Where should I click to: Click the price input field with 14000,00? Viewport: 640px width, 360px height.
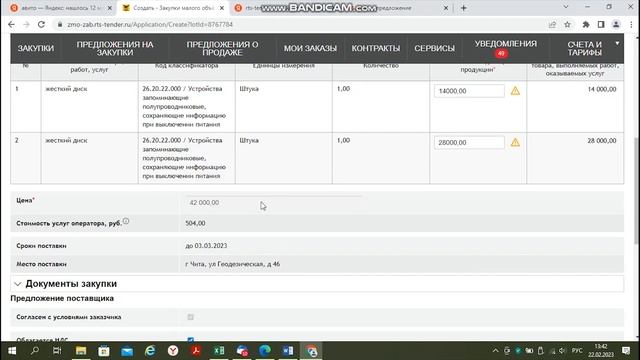tap(469, 91)
